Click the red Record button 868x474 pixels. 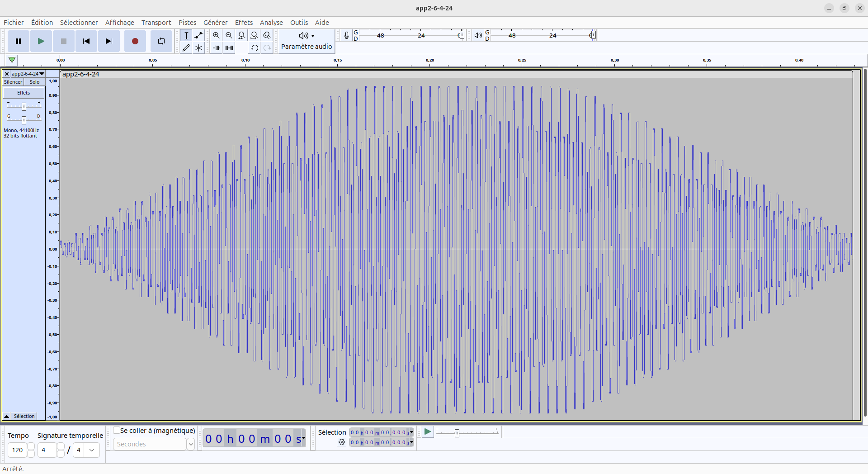(135, 41)
